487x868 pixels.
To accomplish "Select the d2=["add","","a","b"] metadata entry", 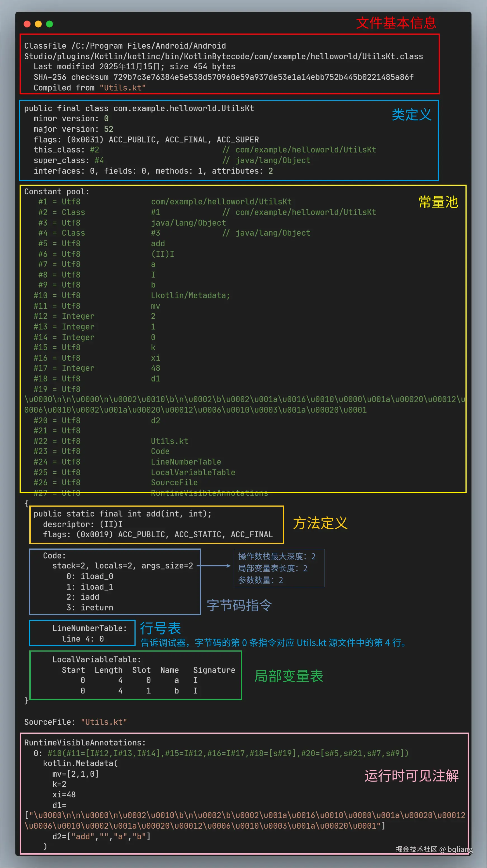I will [x=101, y=836].
